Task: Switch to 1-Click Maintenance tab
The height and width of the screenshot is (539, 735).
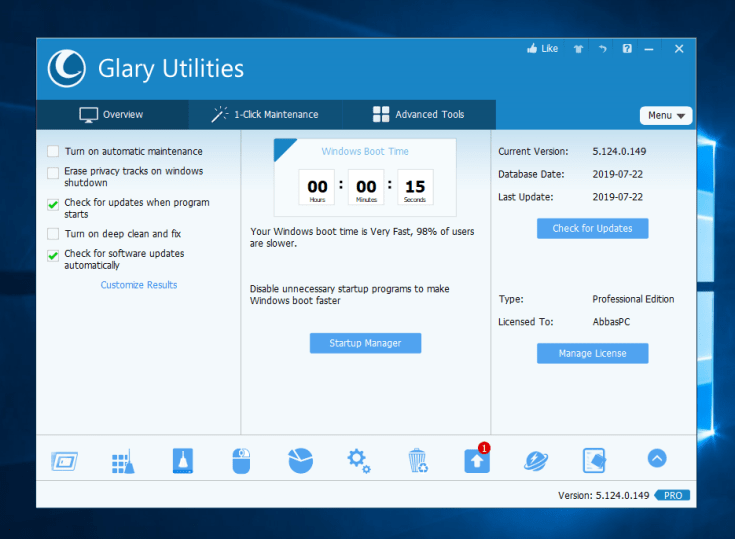Action: pyautogui.click(x=265, y=114)
